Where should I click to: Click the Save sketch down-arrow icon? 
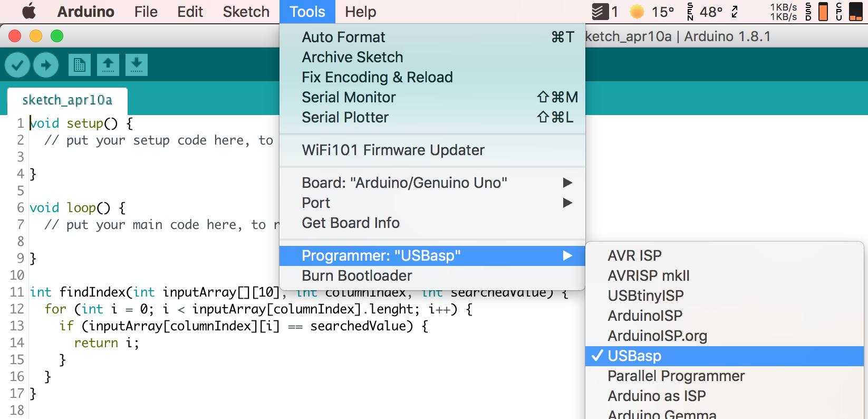(137, 65)
